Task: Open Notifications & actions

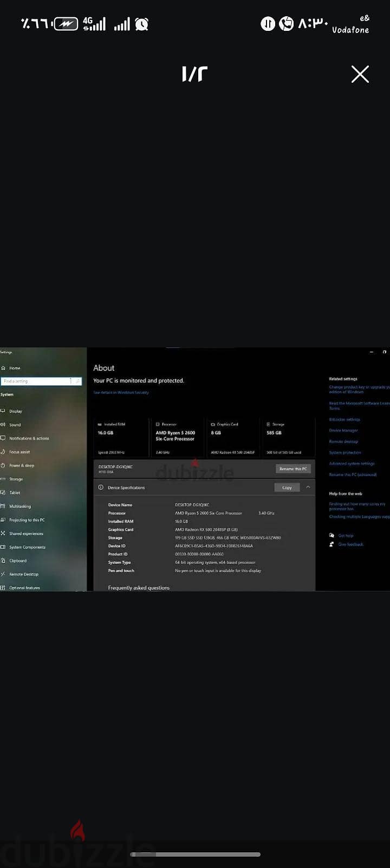Action: [x=29, y=438]
